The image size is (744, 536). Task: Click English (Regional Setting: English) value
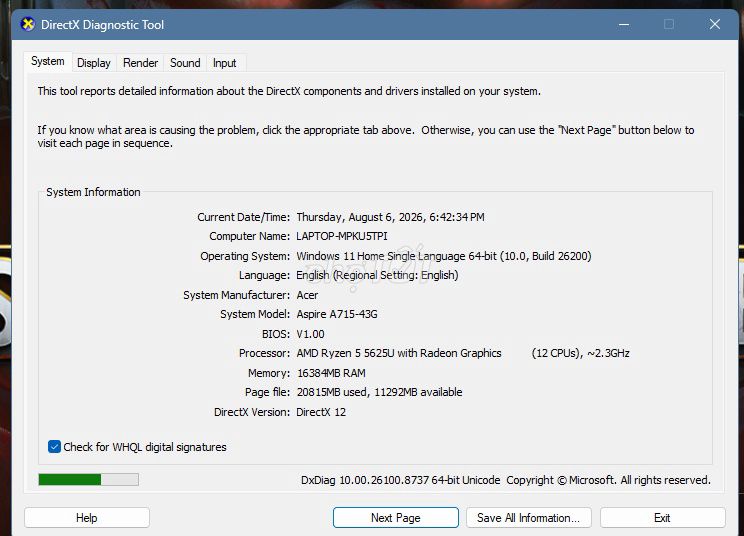377,275
